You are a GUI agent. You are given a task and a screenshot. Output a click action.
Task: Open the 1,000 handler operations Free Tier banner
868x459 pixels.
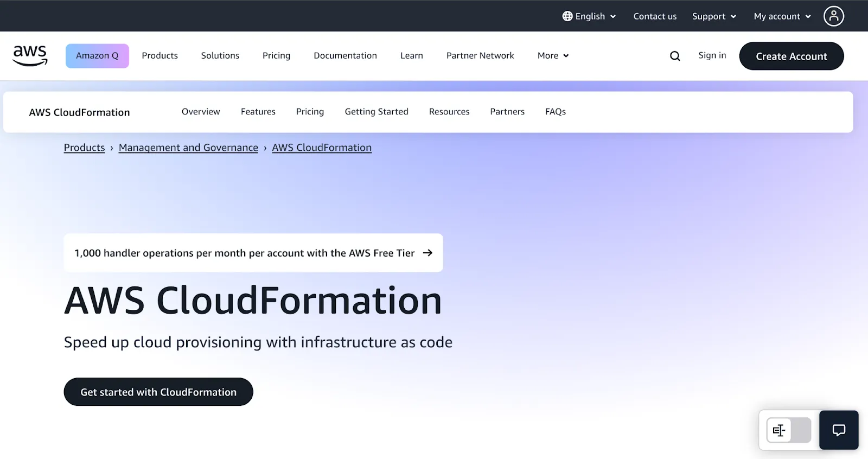point(253,253)
